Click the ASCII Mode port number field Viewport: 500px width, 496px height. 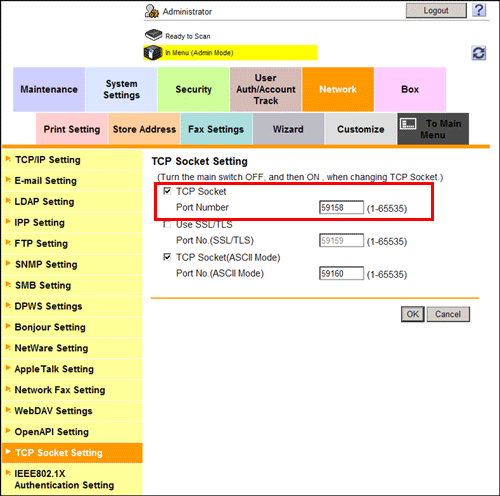coord(341,273)
